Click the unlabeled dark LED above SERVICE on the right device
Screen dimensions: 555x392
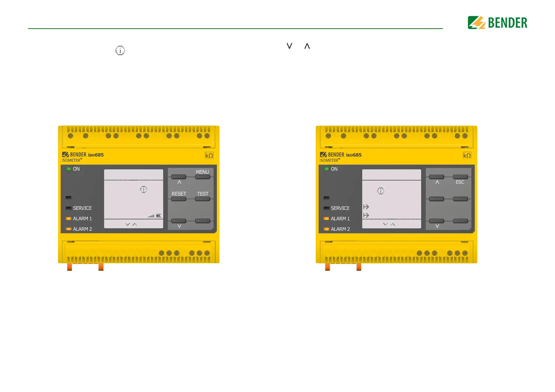[x=326, y=198]
